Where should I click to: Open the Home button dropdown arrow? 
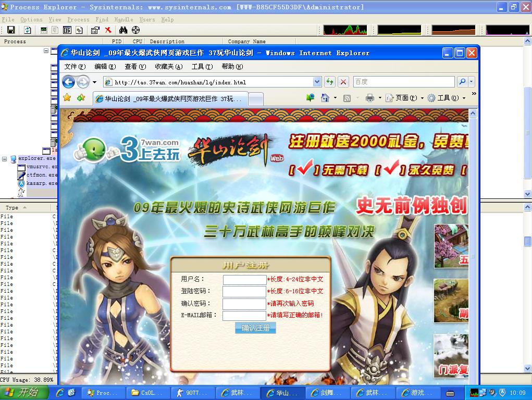[x=335, y=98]
